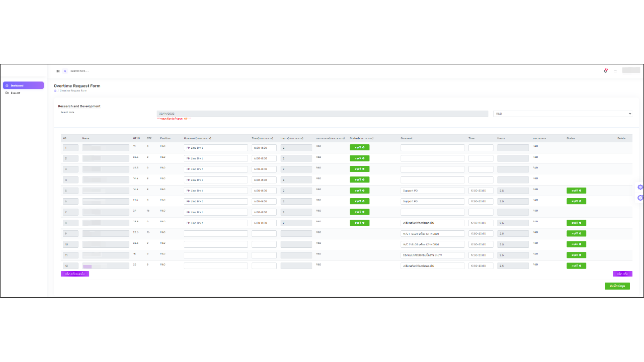The image size is (644, 362).
Task: Click the green save button at bottom right
Action: [617, 286]
